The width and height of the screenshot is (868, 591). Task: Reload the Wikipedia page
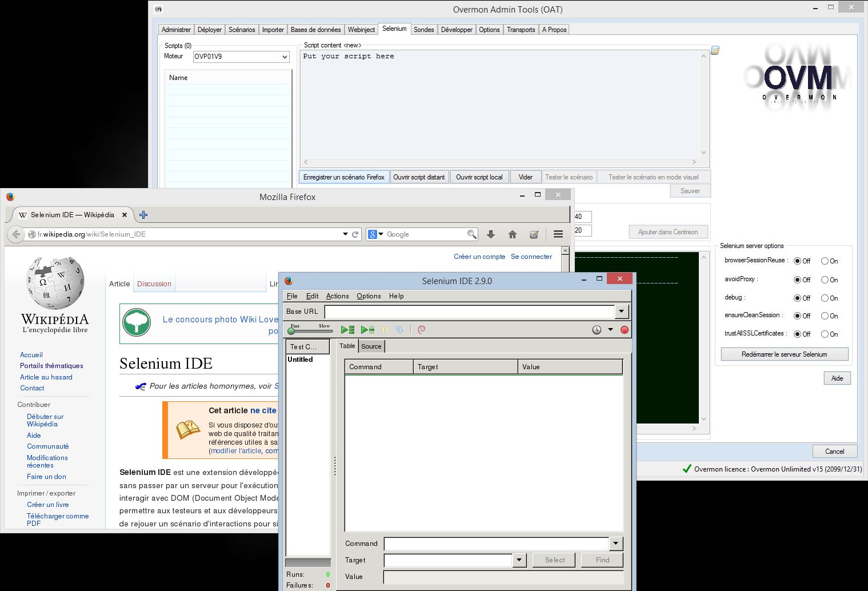355,234
